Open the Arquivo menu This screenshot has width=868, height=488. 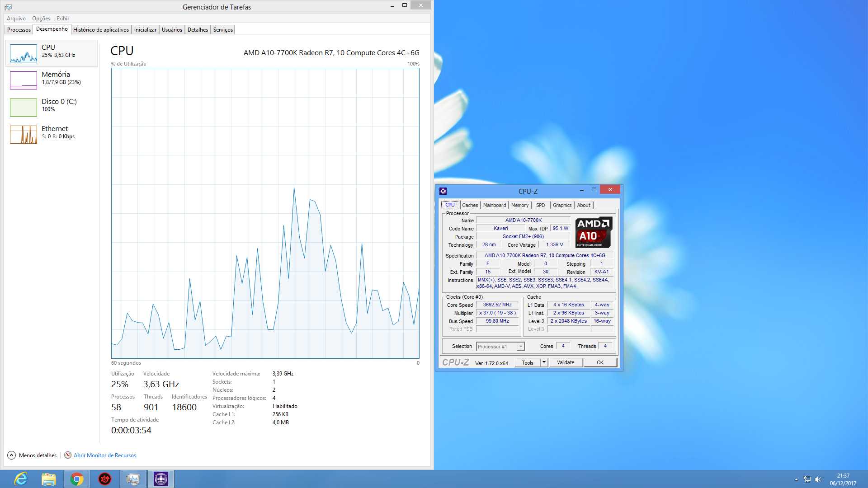point(16,19)
